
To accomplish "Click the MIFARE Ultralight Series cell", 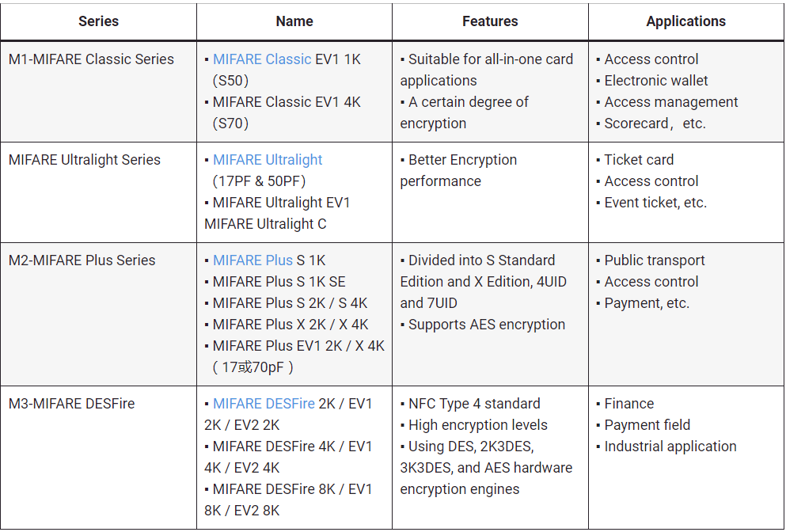I will tap(85, 160).
